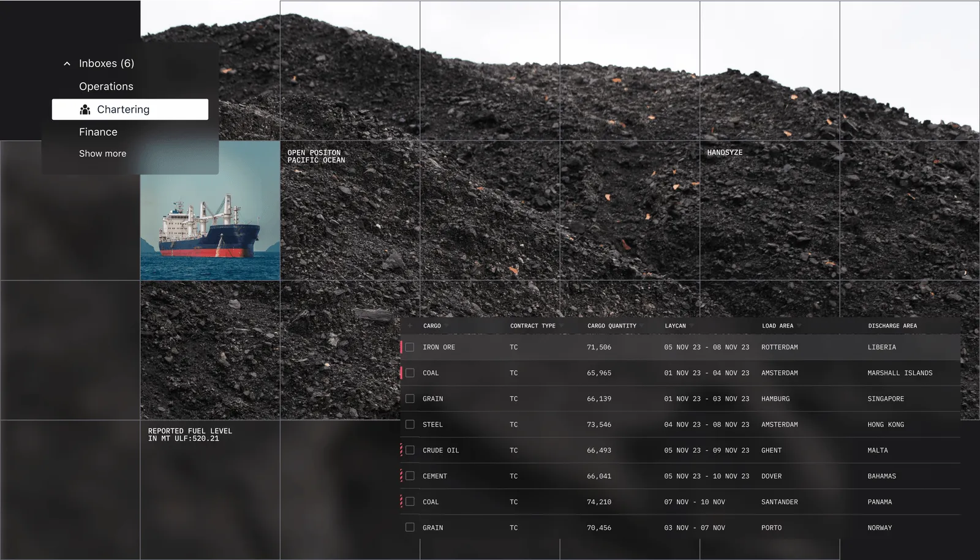Select the Chartering inbox
This screenshot has height=560, width=980.
click(130, 110)
